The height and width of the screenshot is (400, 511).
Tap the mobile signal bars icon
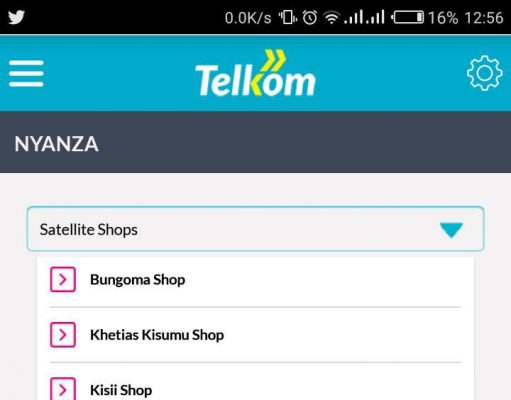pos(364,17)
